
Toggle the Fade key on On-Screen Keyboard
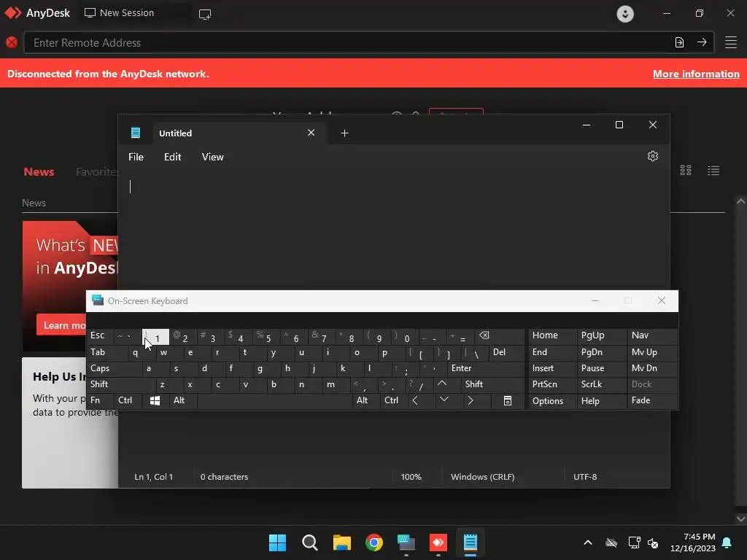coord(651,401)
